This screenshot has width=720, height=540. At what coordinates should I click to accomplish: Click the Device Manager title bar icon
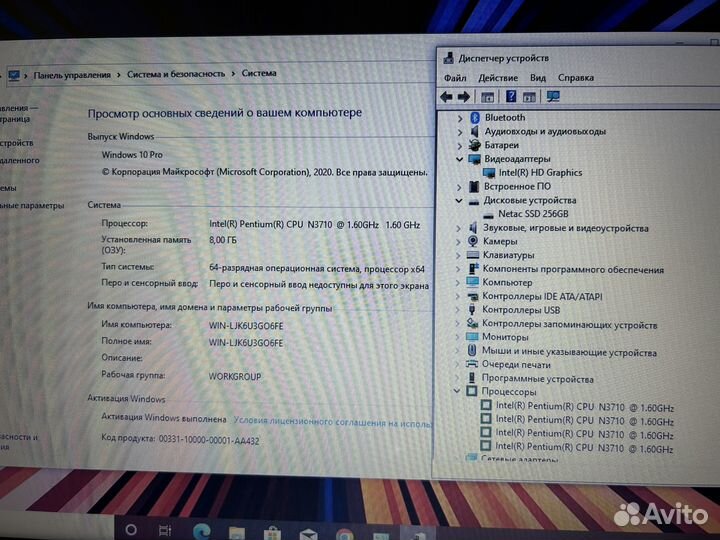[x=448, y=58]
